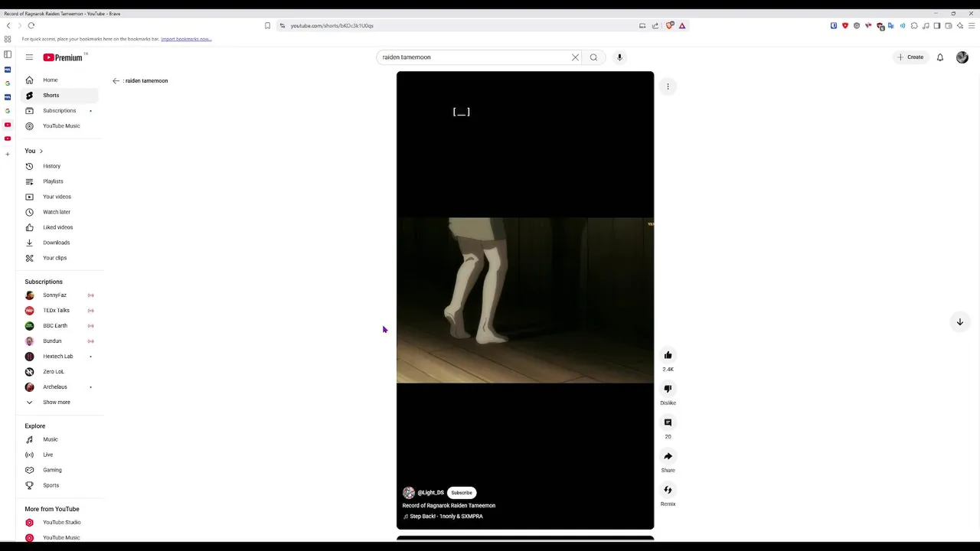
Task: Open Your clips
Action: [60, 258]
